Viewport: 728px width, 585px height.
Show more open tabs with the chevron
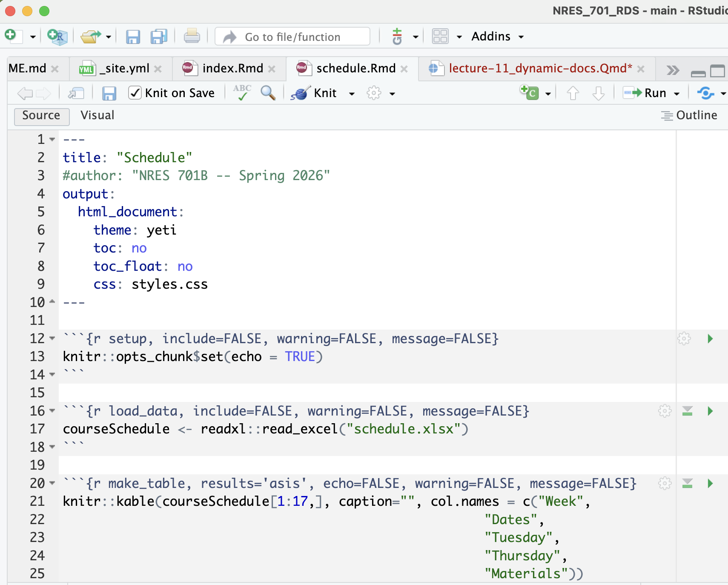pyautogui.click(x=673, y=70)
